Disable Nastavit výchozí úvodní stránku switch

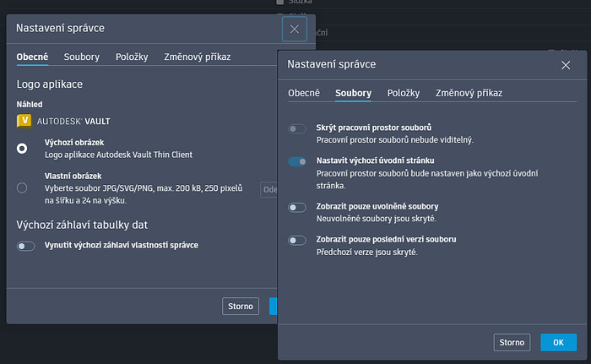(x=297, y=161)
